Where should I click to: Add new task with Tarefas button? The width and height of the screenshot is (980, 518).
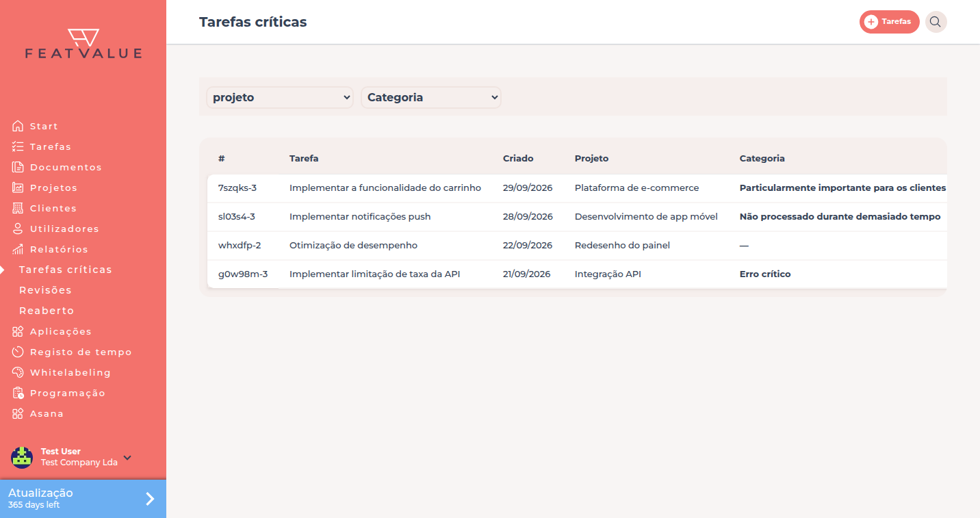(x=890, y=22)
